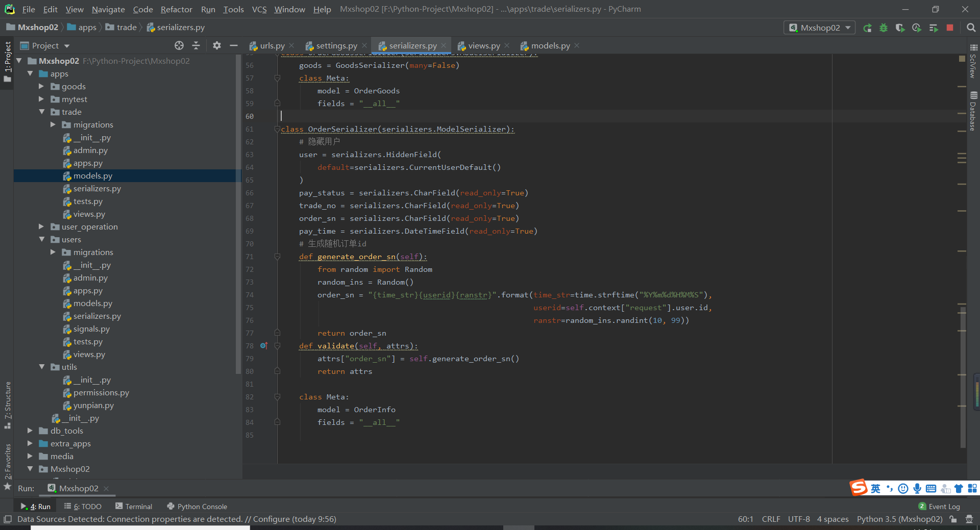Toggle the tool window bars corner button
The image size is (980, 530).
coord(7,519)
